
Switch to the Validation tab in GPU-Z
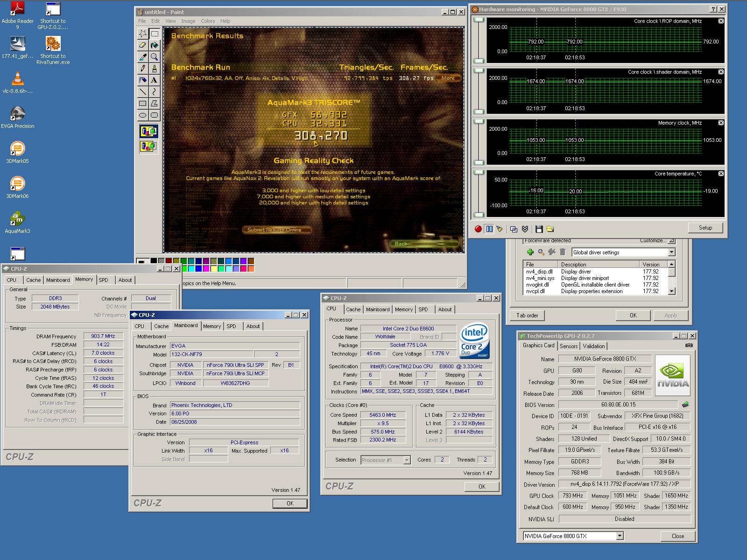coord(594,346)
